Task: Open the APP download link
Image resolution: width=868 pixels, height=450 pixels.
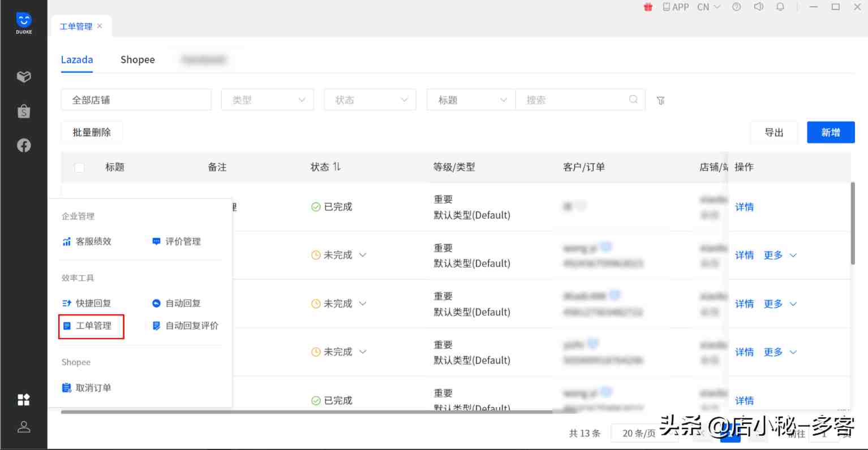Action: point(676,7)
